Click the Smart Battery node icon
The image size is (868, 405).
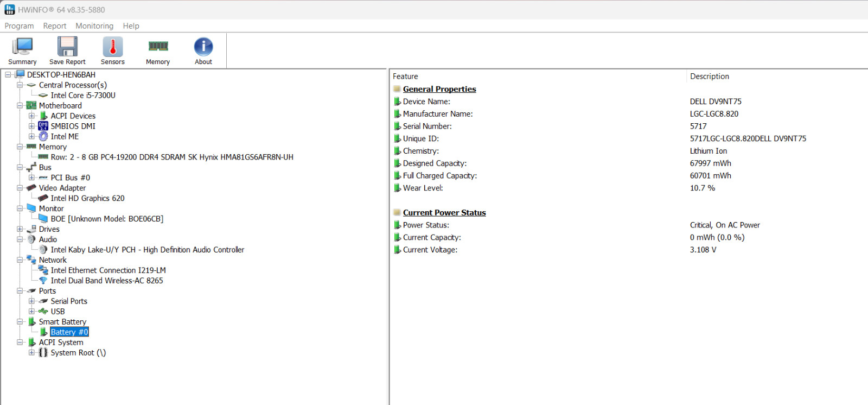coord(31,322)
